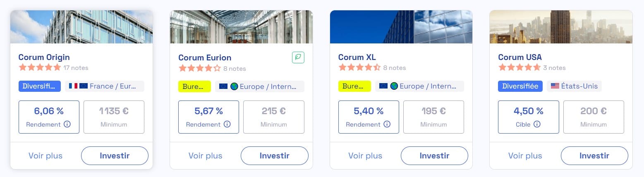Click Voir plus for Corum USA
The height and width of the screenshot is (177, 644).
coord(525,156)
